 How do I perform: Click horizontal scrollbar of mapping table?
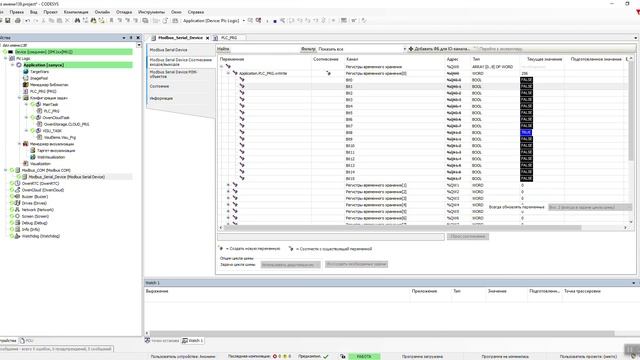point(403,228)
